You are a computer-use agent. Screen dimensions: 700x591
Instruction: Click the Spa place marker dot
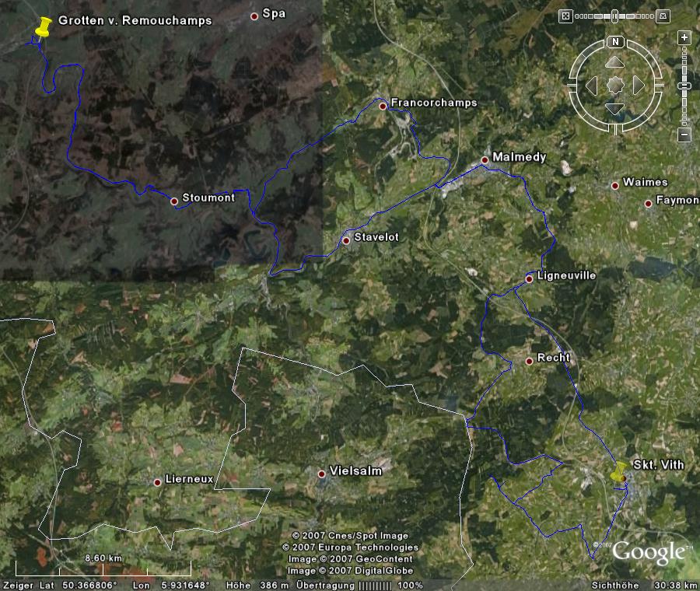point(254,16)
